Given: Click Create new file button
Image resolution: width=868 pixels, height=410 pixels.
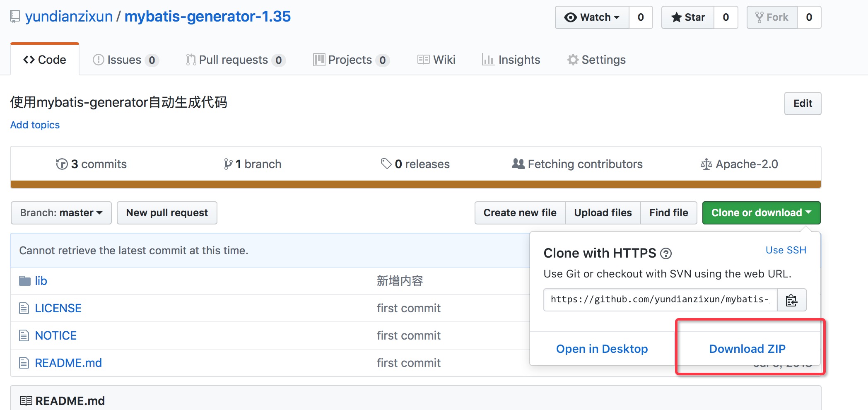Looking at the screenshot, I should click(x=520, y=213).
